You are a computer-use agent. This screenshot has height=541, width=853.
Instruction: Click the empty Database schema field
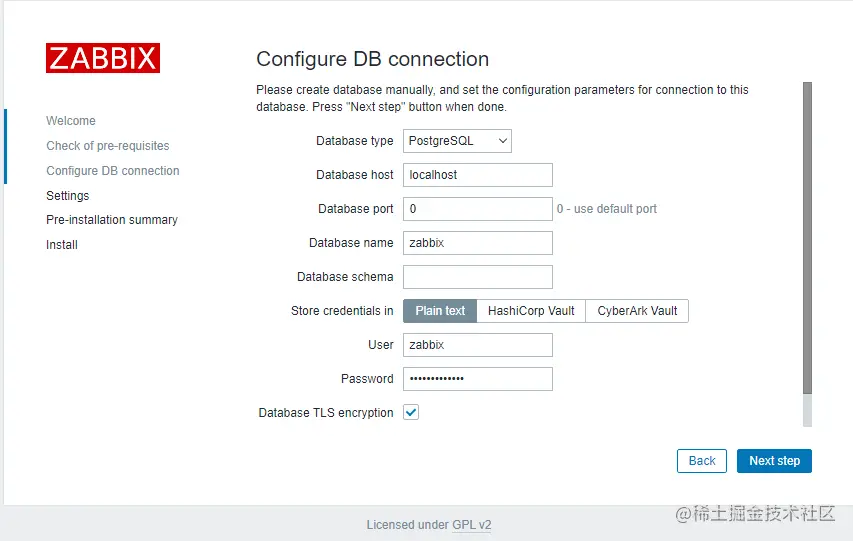(x=478, y=277)
